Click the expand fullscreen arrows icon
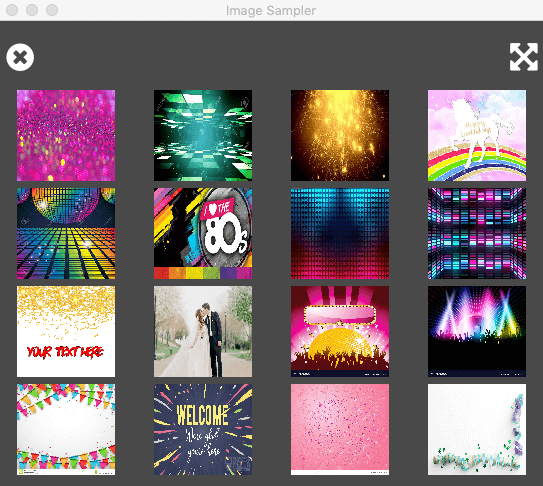Screen dimensions: 543x486 click(524, 57)
